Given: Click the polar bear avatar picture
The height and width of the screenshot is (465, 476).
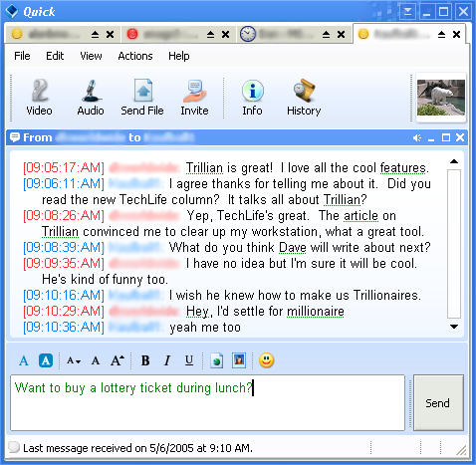Looking at the screenshot, I should (441, 98).
